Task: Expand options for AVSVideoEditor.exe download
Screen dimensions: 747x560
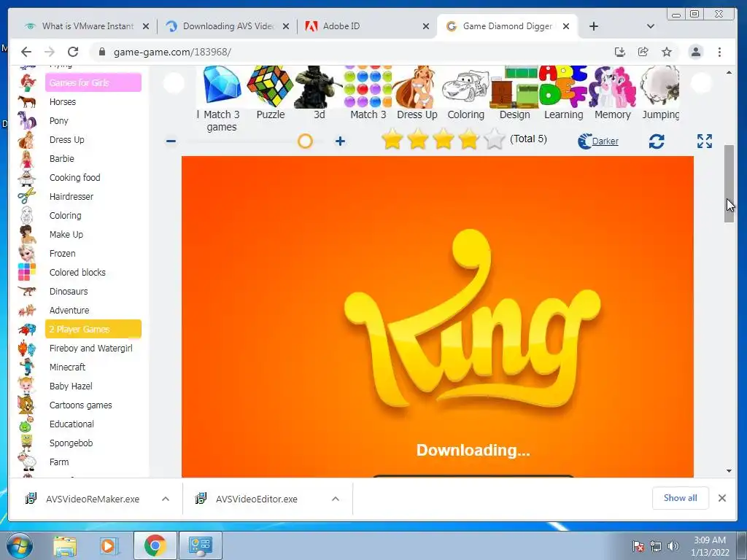Action: click(x=336, y=499)
